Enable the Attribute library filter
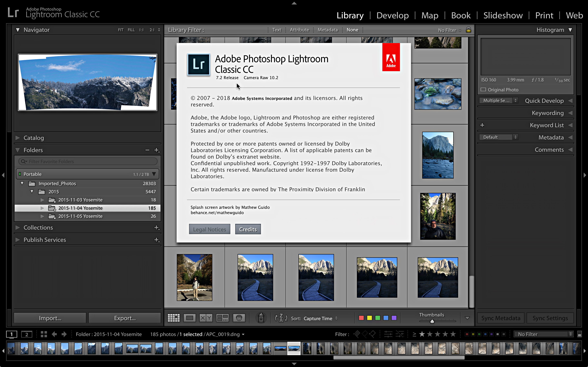 point(299,30)
